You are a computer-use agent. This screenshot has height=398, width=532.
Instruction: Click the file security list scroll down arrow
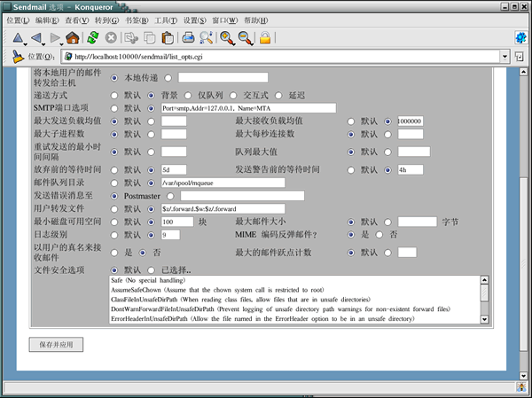pos(484,319)
